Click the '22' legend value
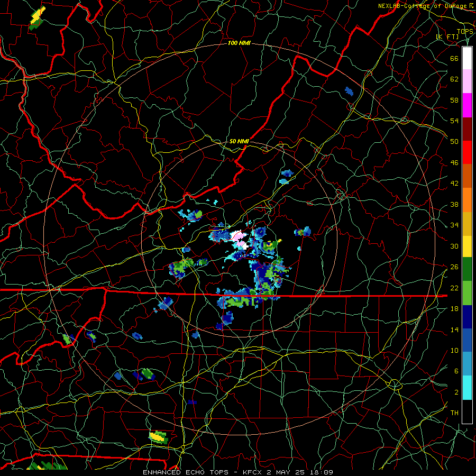 (x=454, y=288)
